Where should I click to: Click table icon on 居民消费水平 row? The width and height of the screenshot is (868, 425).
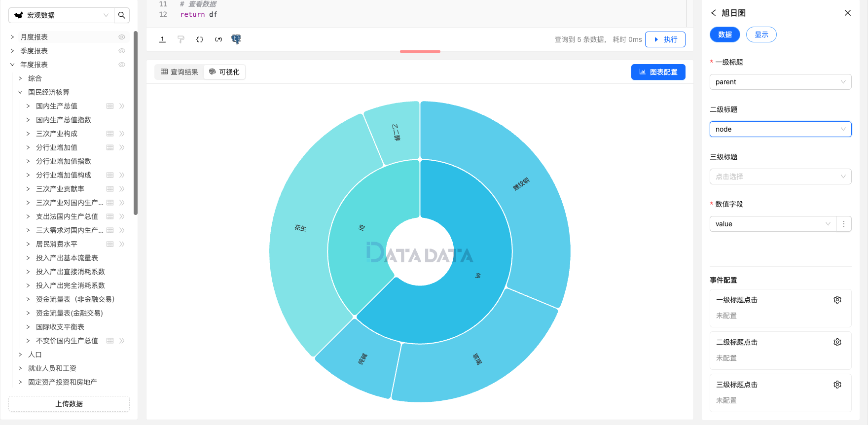[x=110, y=244]
